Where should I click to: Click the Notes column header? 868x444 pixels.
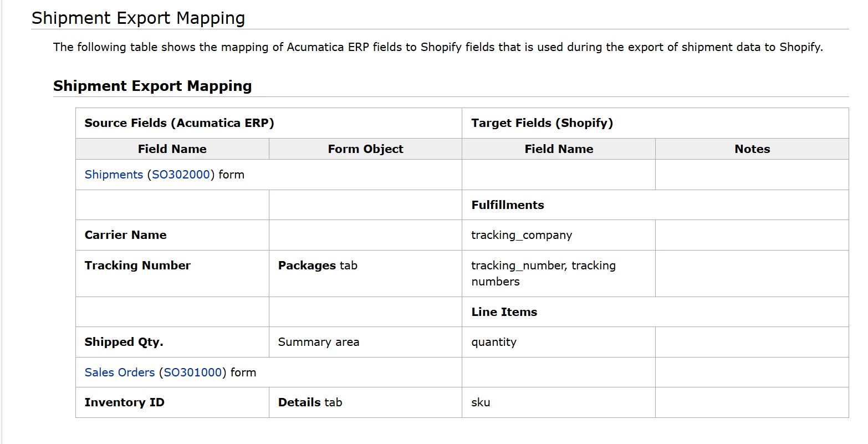(x=752, y=149)
